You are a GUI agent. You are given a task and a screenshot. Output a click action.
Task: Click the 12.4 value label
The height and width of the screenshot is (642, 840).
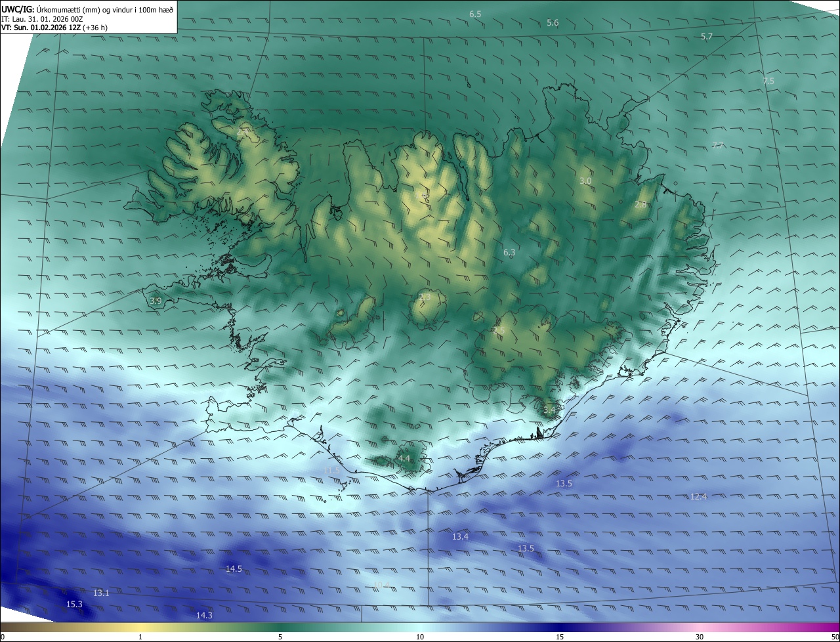click(698, 496)
